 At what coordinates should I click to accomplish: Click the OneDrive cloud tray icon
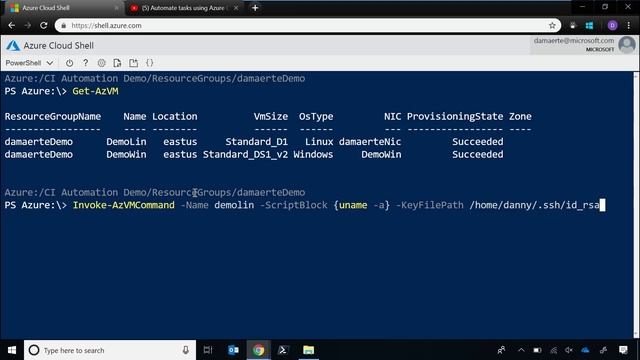585,350
